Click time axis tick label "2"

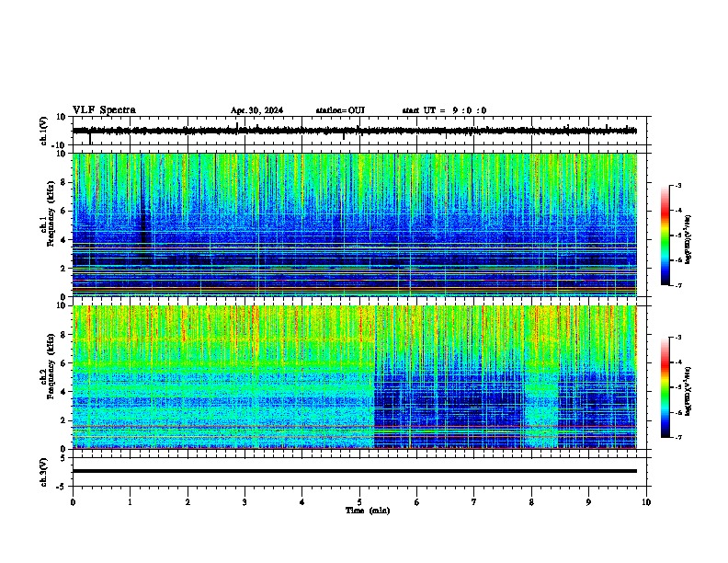(188, 502)
